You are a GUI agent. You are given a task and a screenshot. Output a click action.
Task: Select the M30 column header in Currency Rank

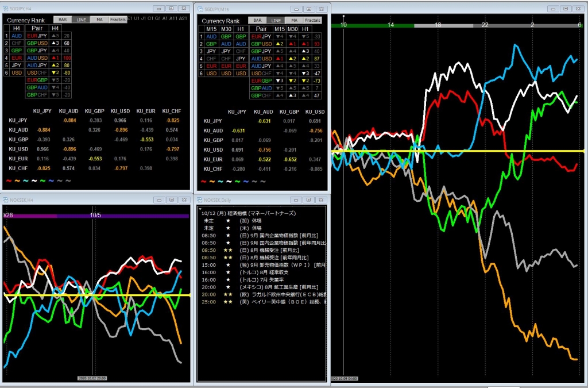pyautogui.click(x=226, y=29)
